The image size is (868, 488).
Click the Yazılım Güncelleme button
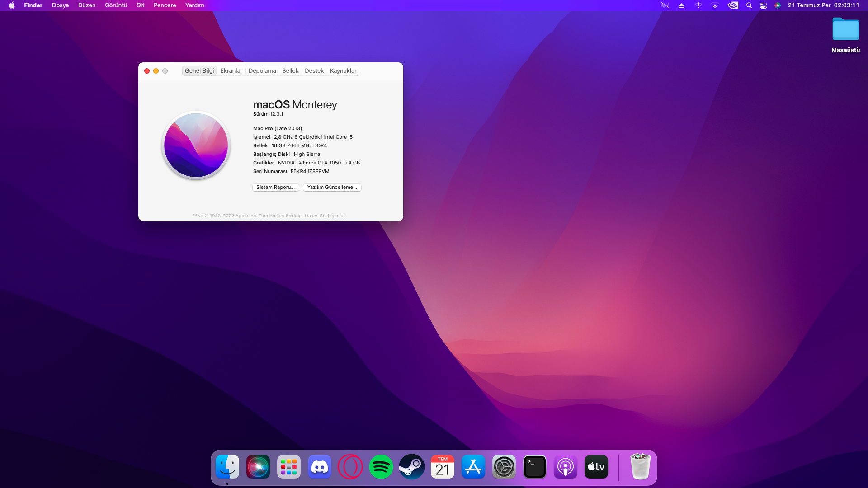point(332,187)
